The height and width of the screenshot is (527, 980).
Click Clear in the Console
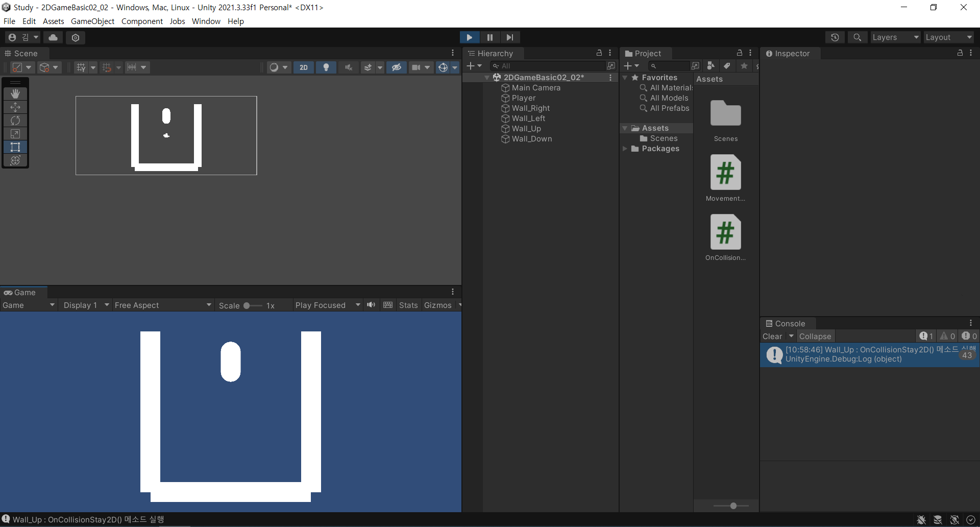[x=772, y=336]
